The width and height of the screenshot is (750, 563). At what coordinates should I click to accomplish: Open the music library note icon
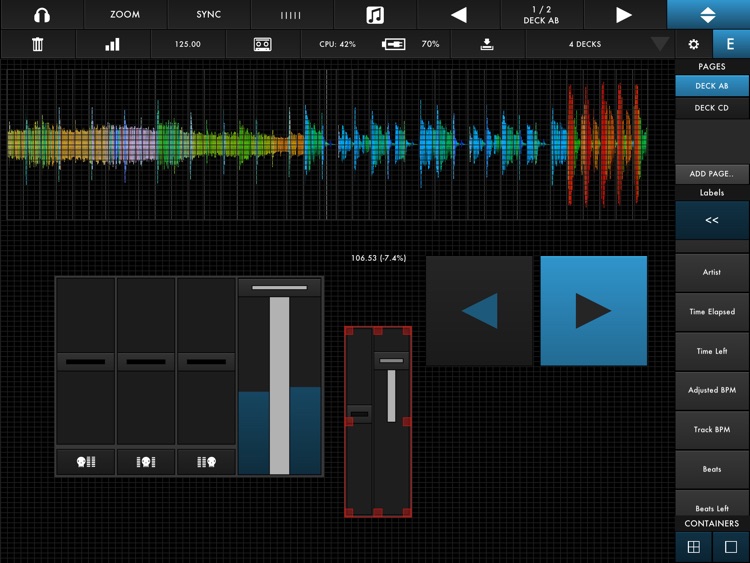[375, 15]
